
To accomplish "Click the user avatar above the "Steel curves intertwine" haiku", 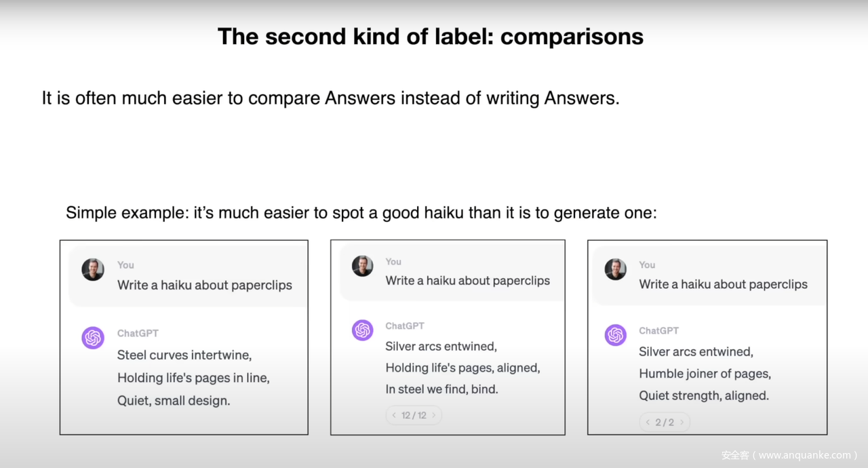I will coord(93,269).
